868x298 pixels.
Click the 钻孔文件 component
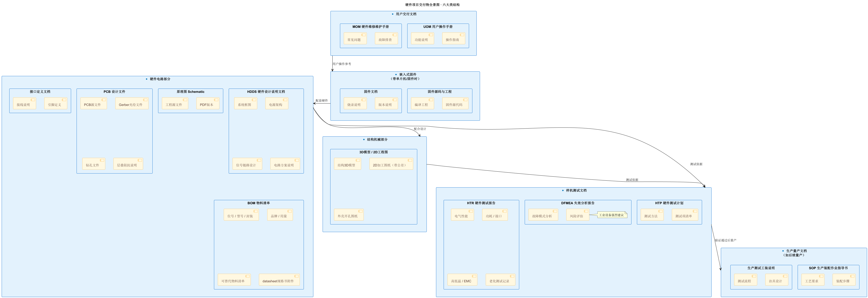[x=94, y=164]
